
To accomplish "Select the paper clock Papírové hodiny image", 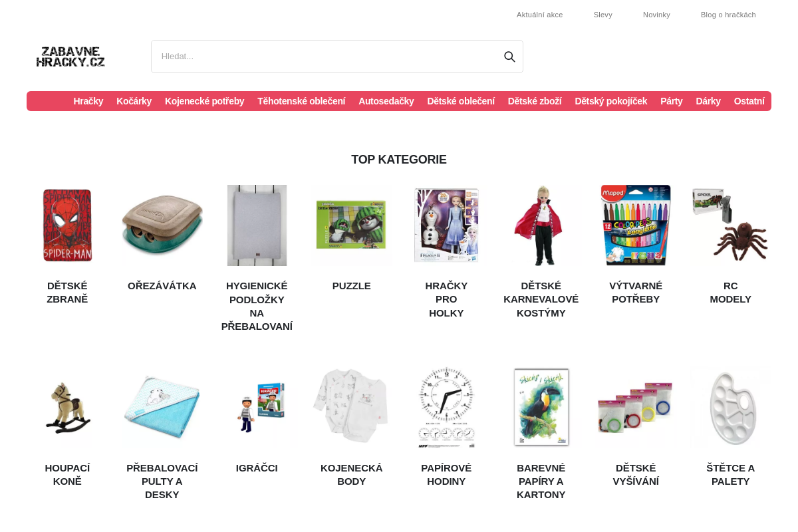I will 446,408.
